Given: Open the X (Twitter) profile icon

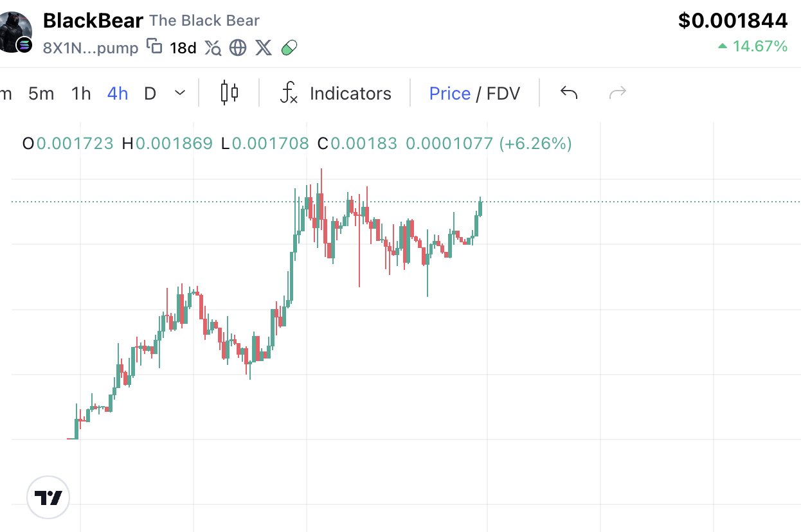Looking at the screenshot, I should [x=264, y=48].
